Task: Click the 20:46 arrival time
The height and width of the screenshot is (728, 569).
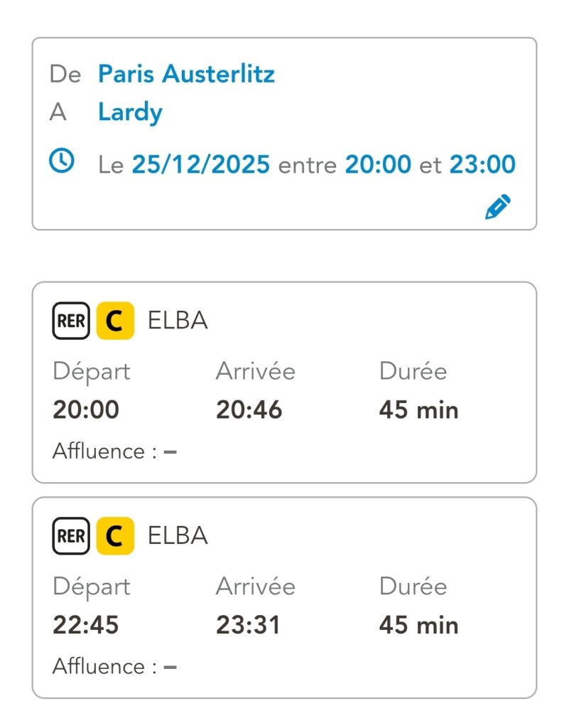Action: 249,410
